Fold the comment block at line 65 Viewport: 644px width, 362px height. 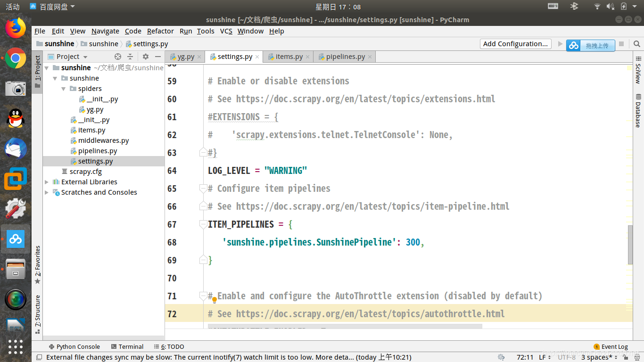tap(203, 189)
